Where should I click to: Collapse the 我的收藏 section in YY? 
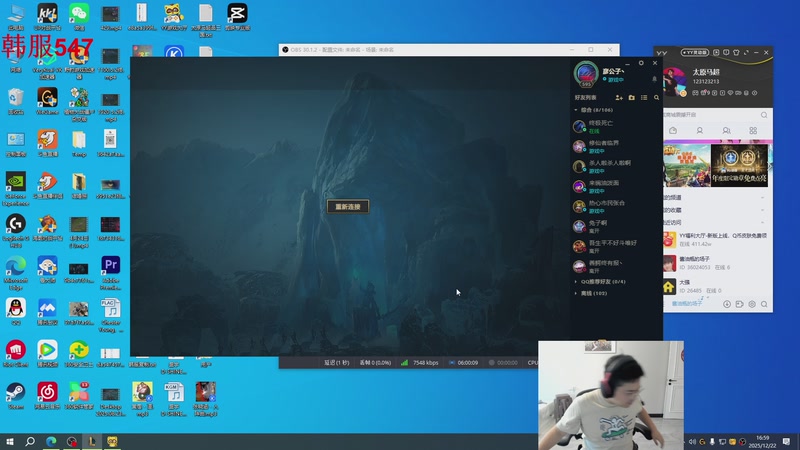point(763,210)
